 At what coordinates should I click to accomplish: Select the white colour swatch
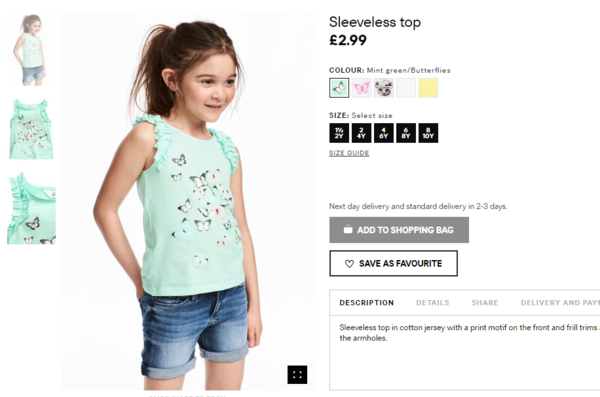[x=406, y=88]
